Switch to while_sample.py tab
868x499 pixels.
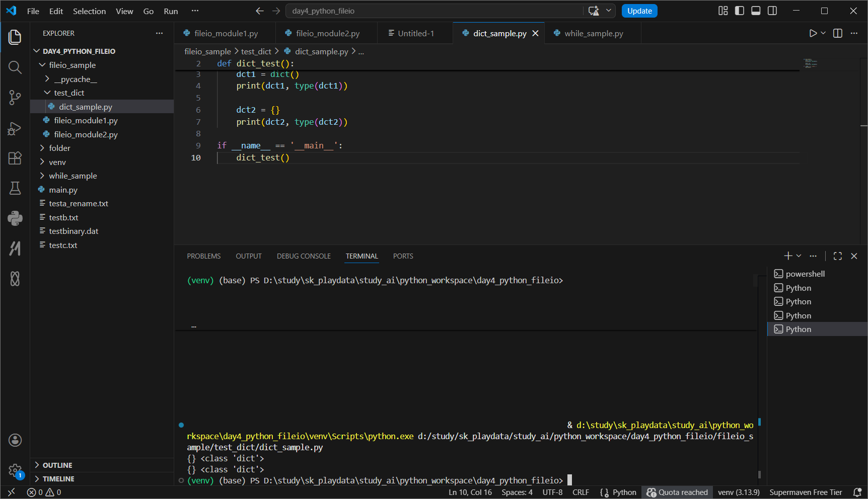point(593,33)
